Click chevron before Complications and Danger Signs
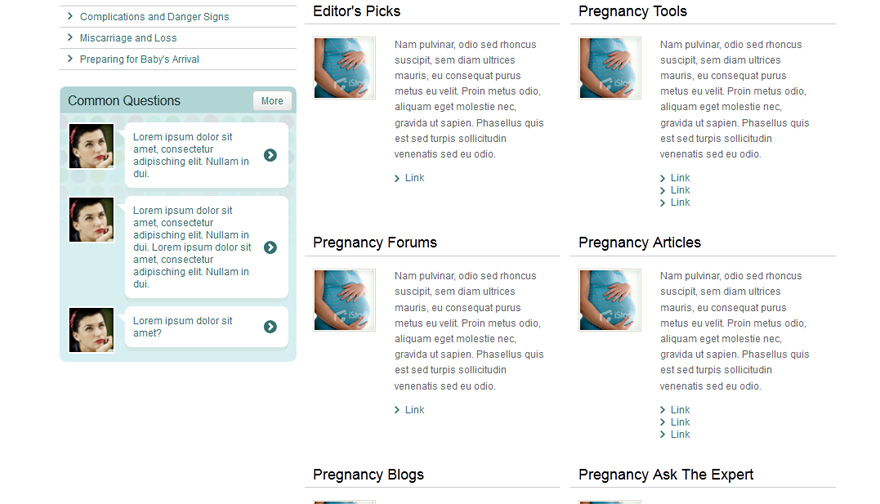The image size is (880, 504). 70,16
